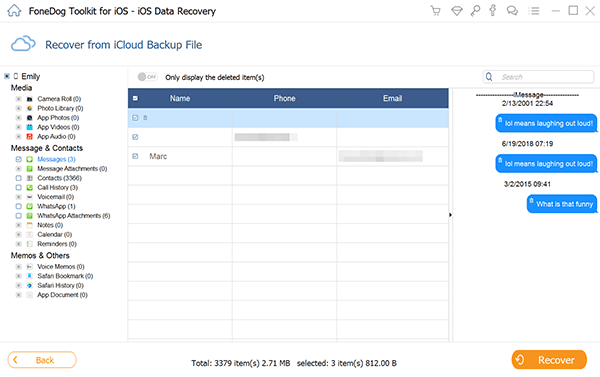
Task: Click the WhatsApp icon
Action: [x=29, y=206]
